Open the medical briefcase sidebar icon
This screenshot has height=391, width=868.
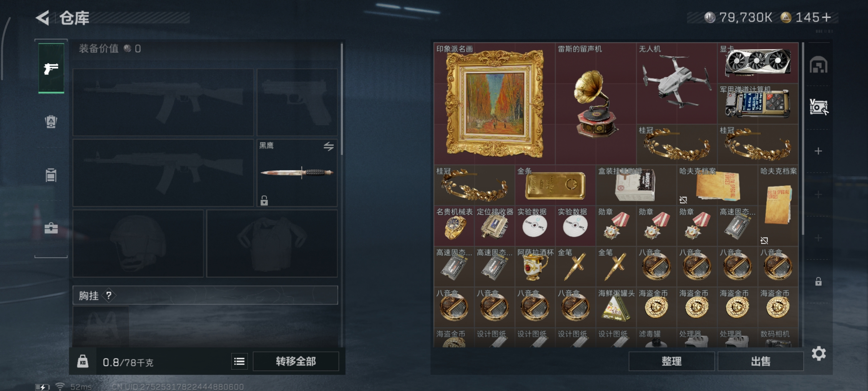(51, 228)
